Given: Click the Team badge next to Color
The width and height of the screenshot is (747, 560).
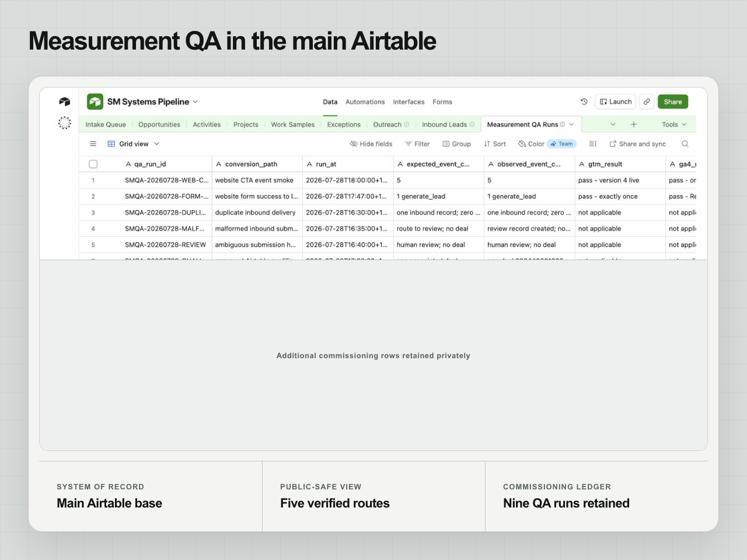Looking at the screenshot, I should pyautogui.click(x=562, y=143).
